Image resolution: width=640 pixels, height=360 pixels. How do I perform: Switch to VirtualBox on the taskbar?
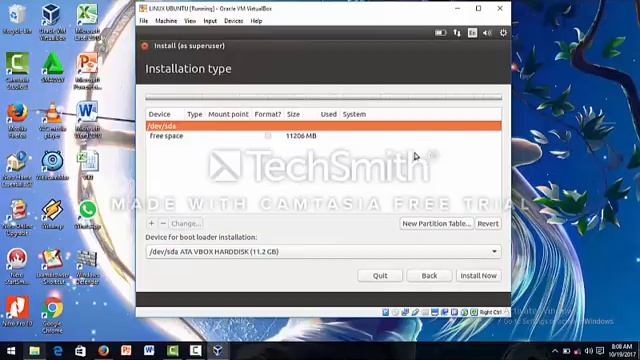(x=218, y=351)
